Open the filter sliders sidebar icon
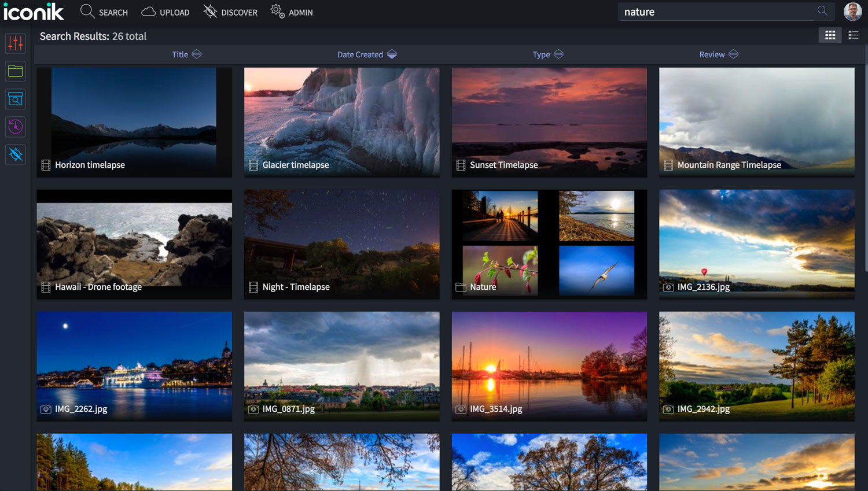This screenshot has width=868, height=491. (16, 43)
